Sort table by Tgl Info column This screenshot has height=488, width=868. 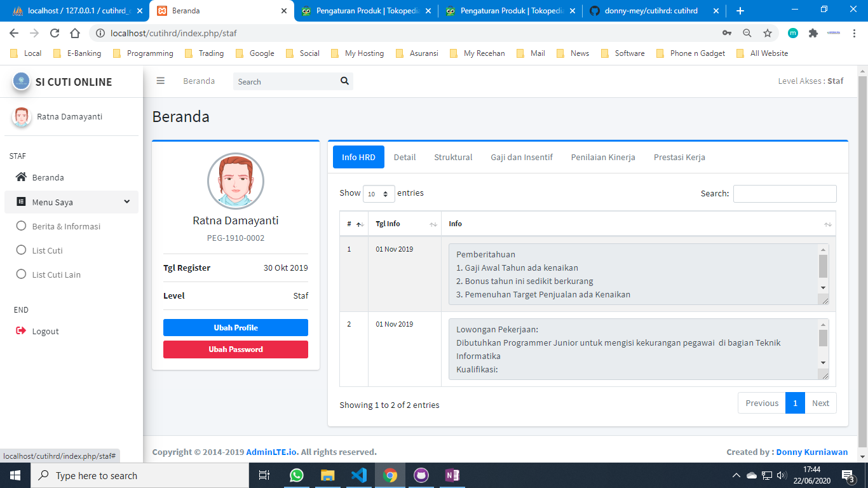(x=404, y=224)
